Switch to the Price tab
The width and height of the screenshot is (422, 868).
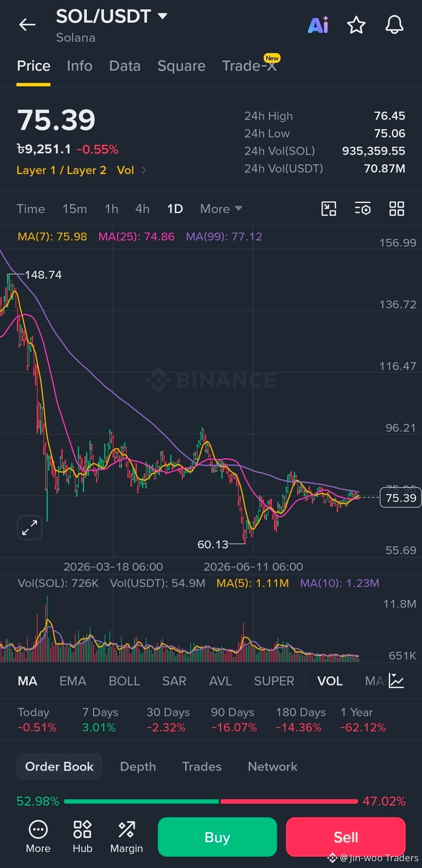tap(34, 66)
